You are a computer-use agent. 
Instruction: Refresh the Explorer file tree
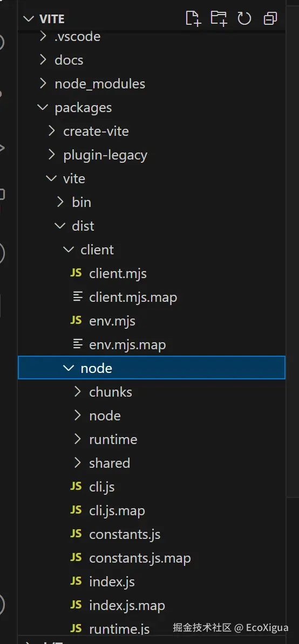244,18
